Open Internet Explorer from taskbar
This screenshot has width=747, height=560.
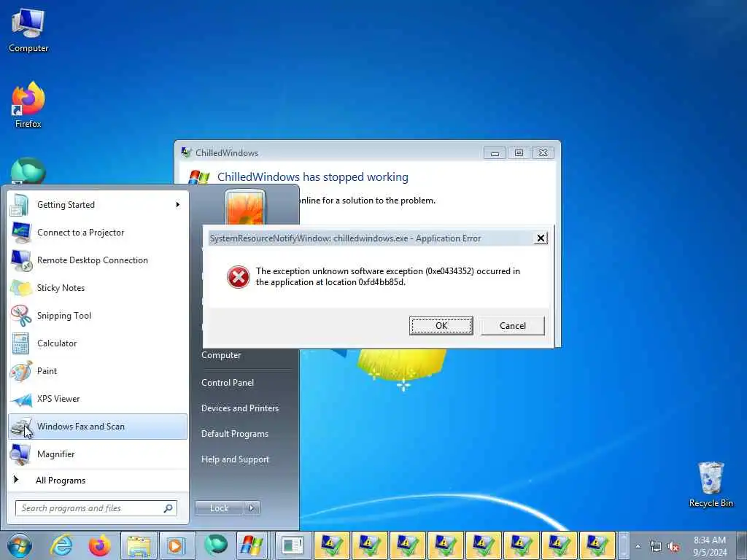tap(62, 545)
